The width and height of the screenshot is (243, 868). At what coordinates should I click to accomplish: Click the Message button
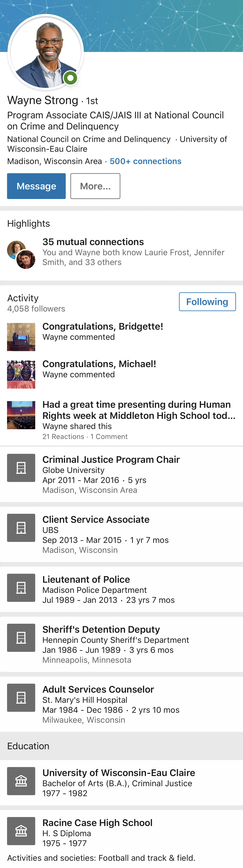pyautogui.click(x=36, y=186)
